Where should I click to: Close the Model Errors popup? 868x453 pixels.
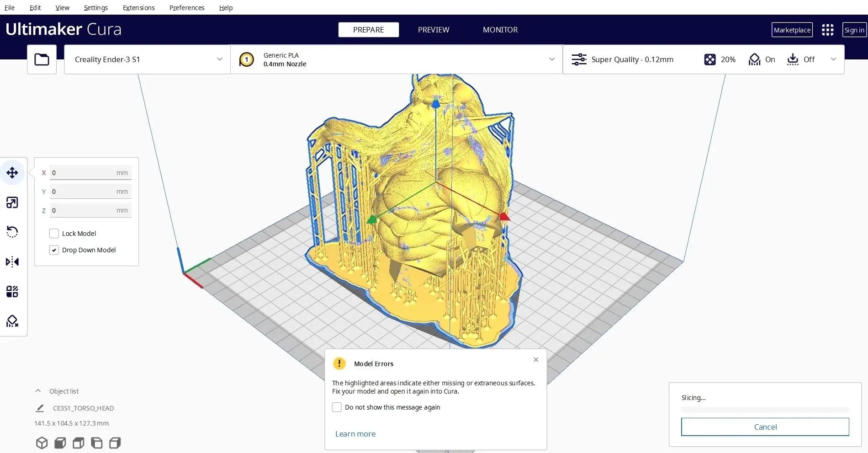(x=536, y=360)
